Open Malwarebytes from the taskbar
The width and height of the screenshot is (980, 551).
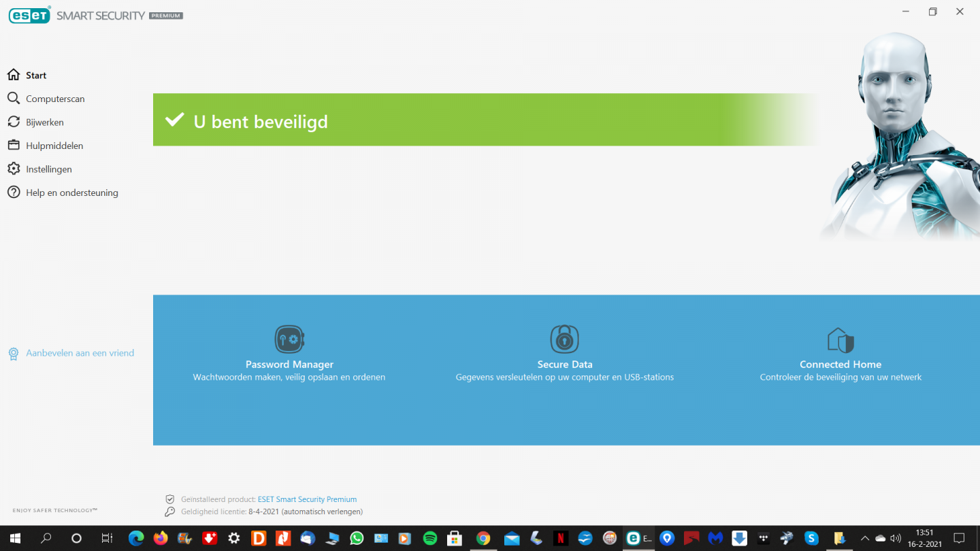715,538
